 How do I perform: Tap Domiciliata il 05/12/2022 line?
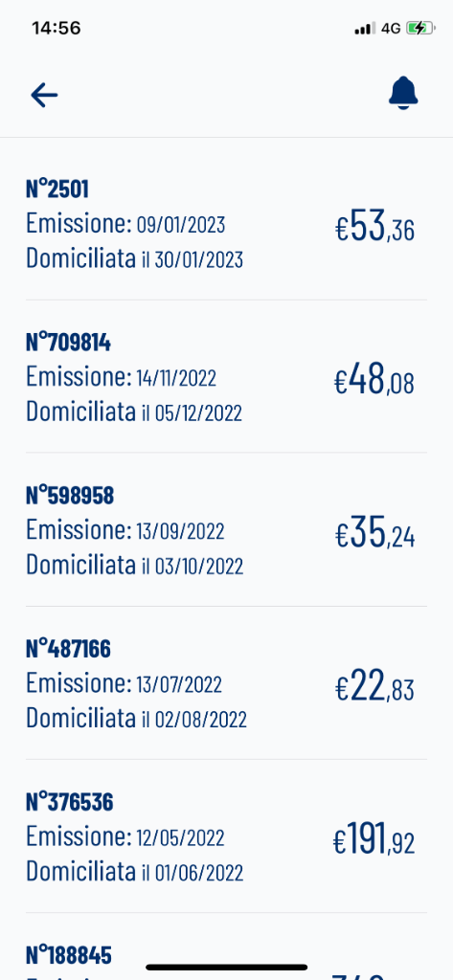pos(134,412)
